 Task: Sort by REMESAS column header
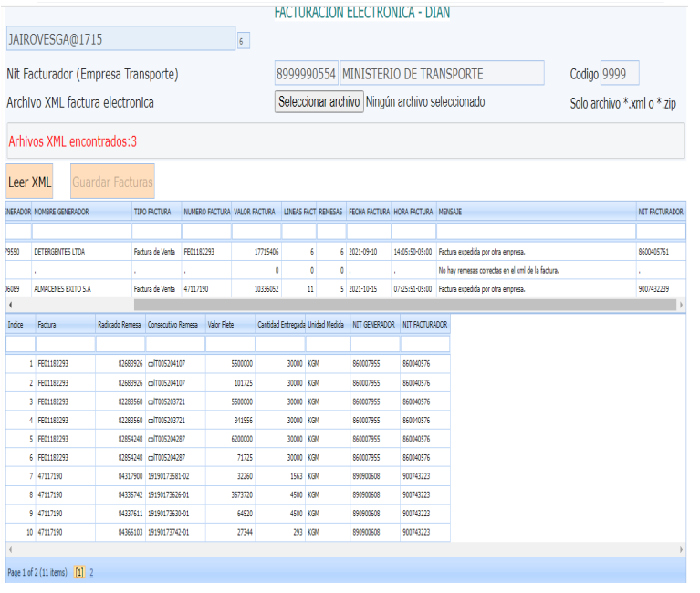[331, 212]
